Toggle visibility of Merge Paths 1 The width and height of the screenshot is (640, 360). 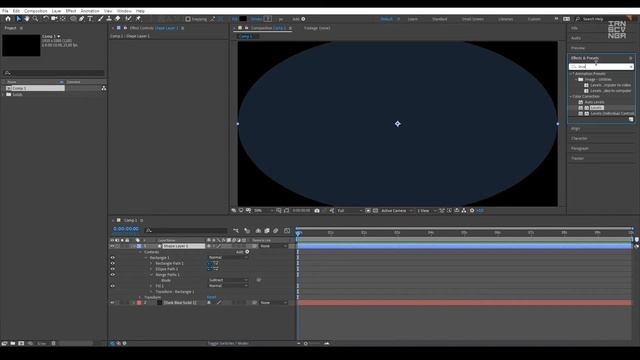pyautogui.click(x=112, y=275)
